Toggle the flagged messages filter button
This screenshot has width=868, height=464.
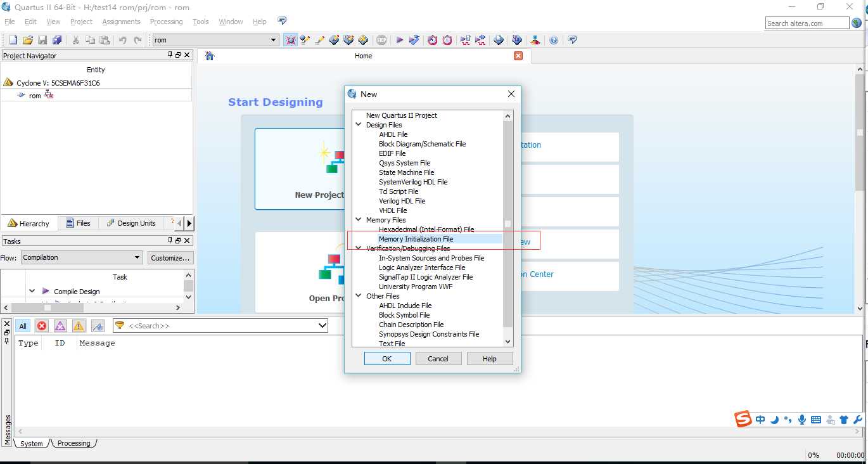pos(98,326)
